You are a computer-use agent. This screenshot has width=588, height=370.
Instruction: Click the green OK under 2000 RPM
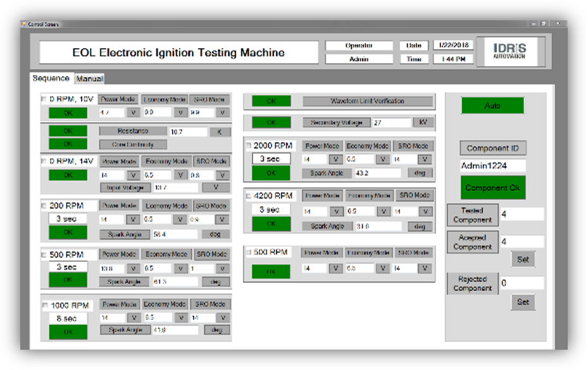click(x=271, y=173)
